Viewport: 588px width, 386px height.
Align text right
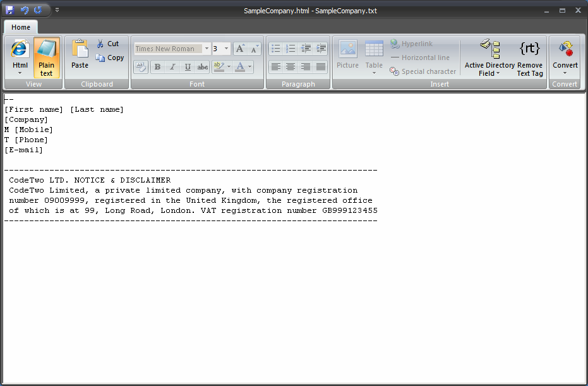point(306,67)
